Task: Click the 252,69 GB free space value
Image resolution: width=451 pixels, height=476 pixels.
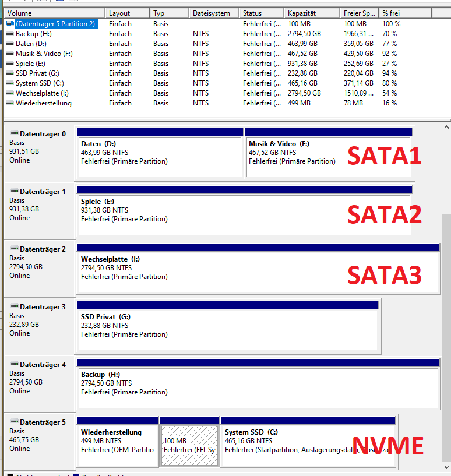Action: click(x=358, y=64)
